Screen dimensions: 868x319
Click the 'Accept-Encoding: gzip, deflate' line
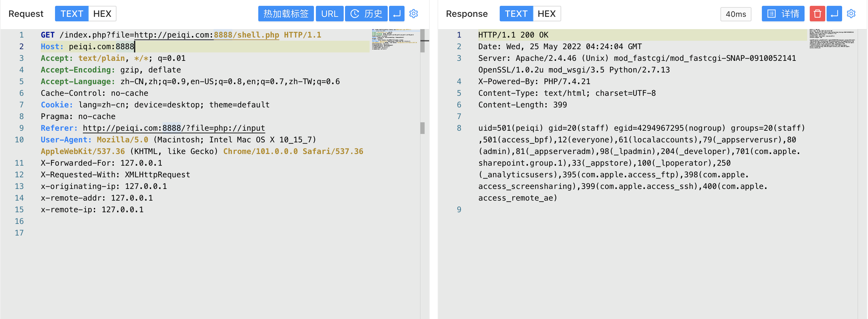(111, 70)
